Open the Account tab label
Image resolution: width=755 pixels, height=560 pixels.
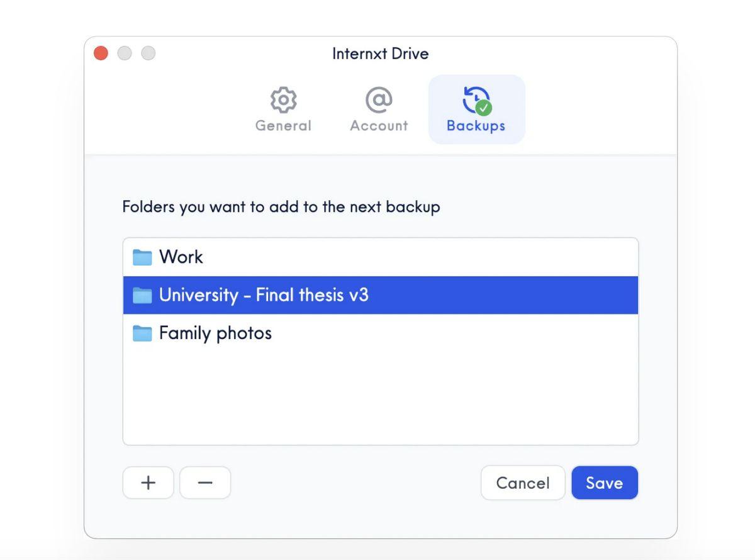379,125
